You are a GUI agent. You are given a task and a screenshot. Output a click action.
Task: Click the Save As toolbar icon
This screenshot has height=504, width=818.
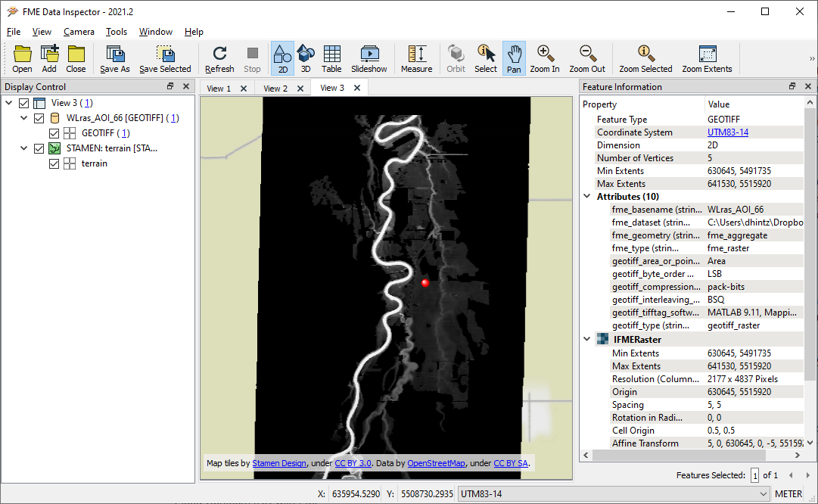coord(115,58)
